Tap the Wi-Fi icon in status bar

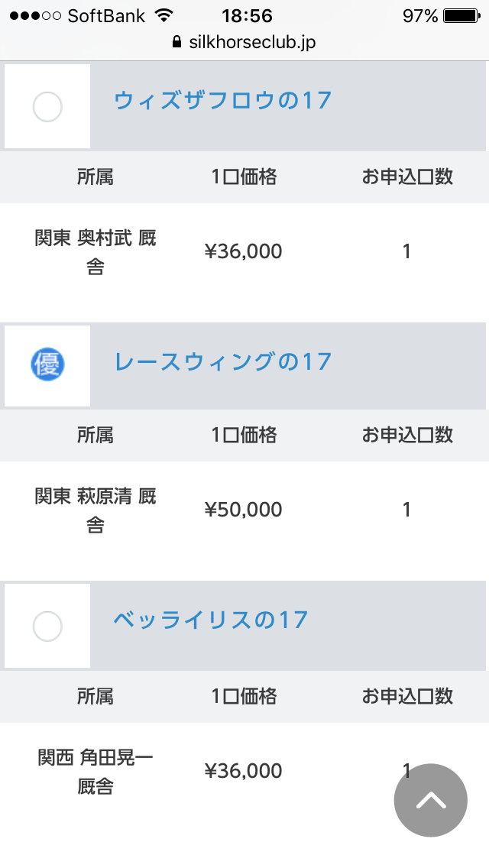[163, 16]
